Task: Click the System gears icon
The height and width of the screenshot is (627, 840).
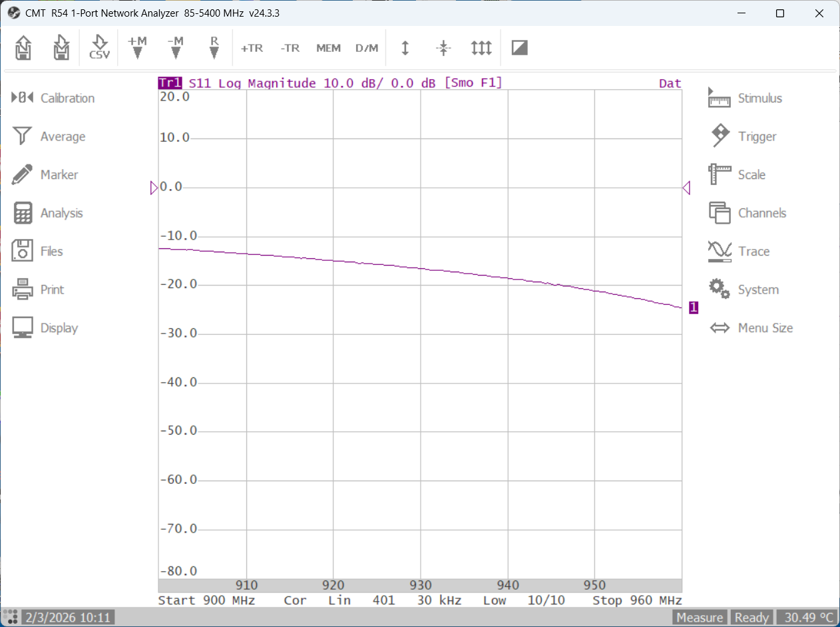Action: coord(720,289)
